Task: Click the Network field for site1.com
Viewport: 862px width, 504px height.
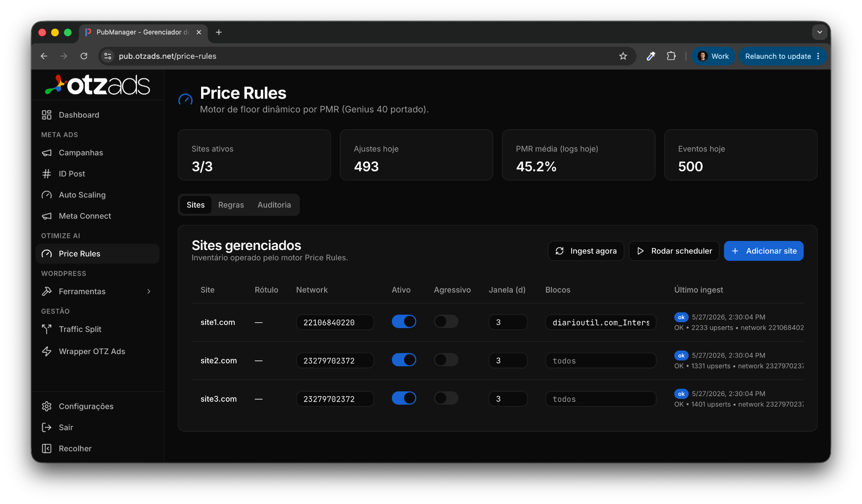Action: (335, 322)
